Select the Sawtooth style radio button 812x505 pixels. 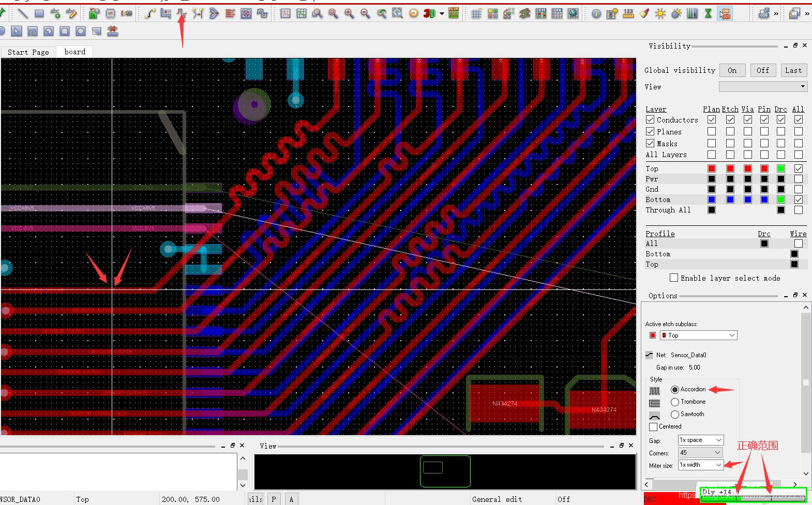[675, 415]
